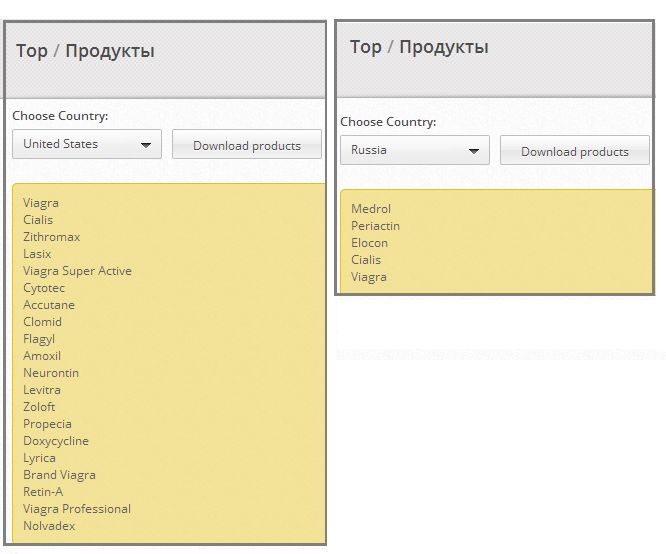This screenshot has width=666, height=554.
Task: Select Propecia in the product list
Action: click(47, 424)
